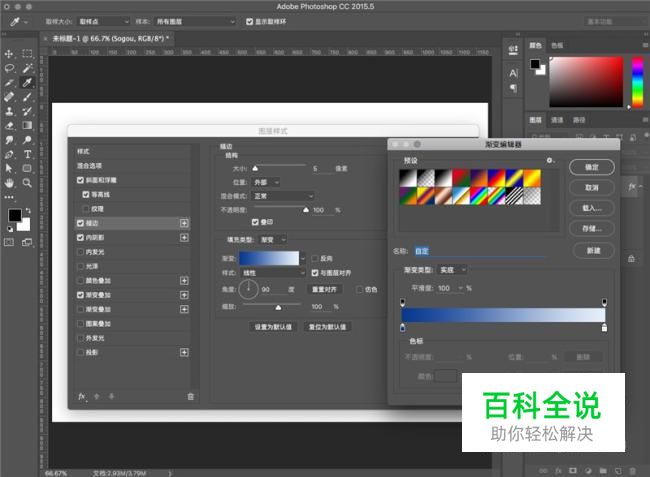Switch to the Layers panel tab
Image resolution: width=650 pixels, height=477 pixels.
[535, 120]
